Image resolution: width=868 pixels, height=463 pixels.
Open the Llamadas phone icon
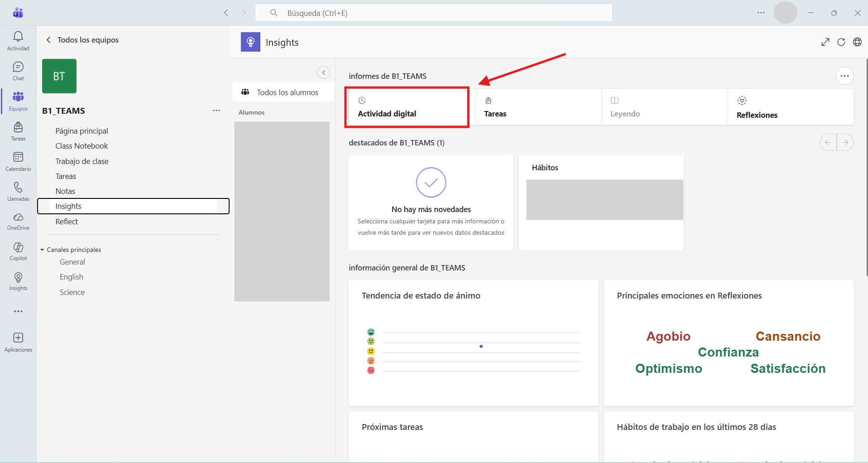tap(18, 192)
